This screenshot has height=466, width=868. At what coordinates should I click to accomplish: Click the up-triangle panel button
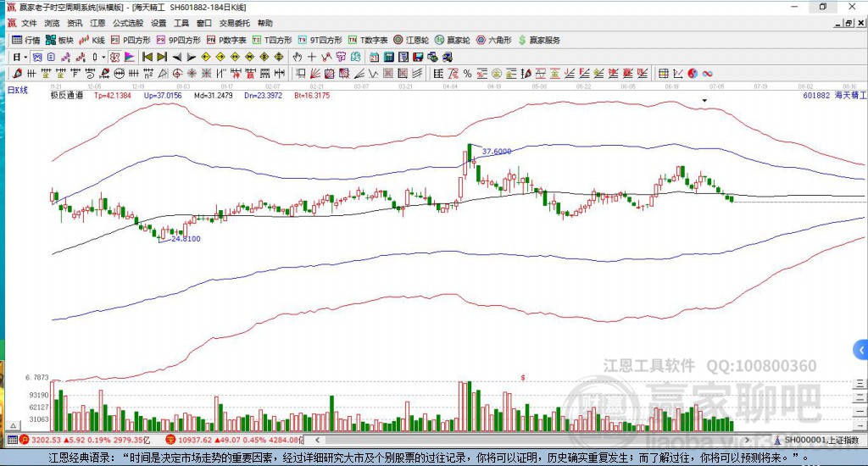click(x=14, y=425)
